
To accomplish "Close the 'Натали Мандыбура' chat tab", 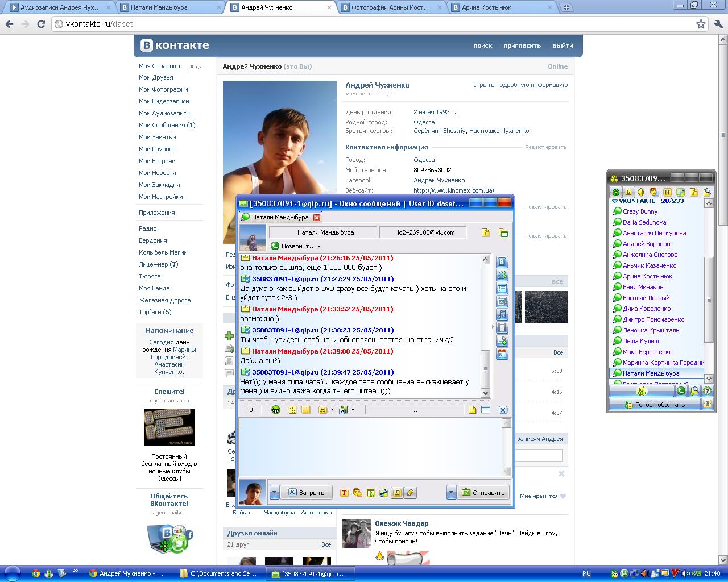I will 317,217.
